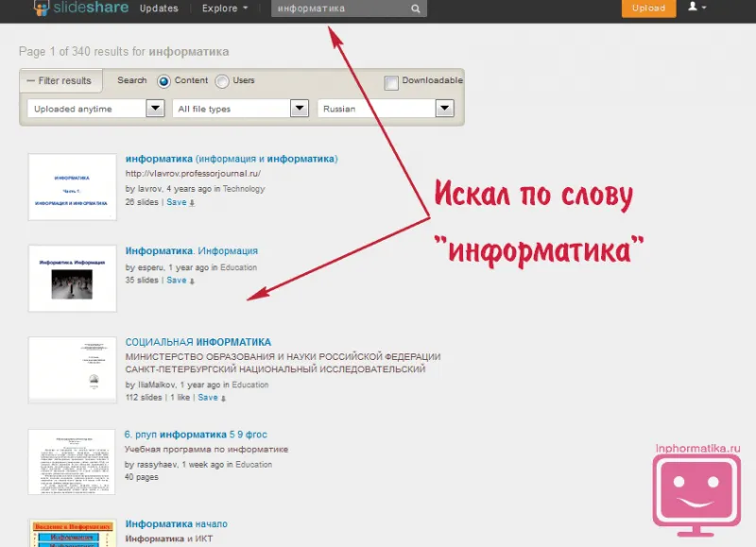756x547 pixels.
Task: Click thumbnail of rassyhaev's document
Action: [x=72, y=462]
